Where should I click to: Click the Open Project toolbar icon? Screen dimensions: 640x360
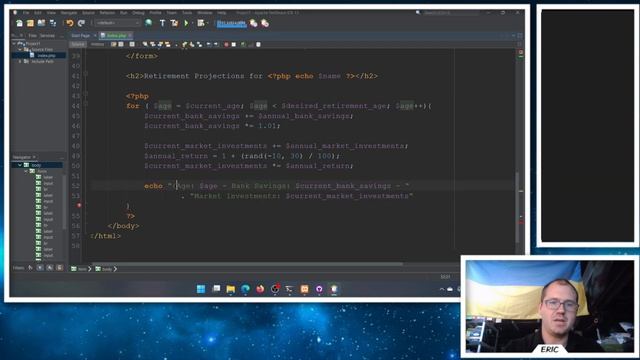pos(41,23)
